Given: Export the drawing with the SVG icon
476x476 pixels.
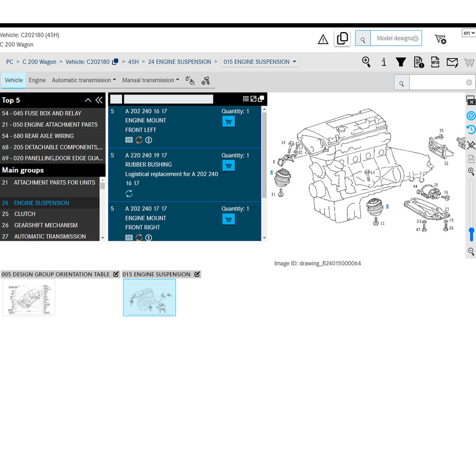Looking at the screenshot, I should (471, 158).
